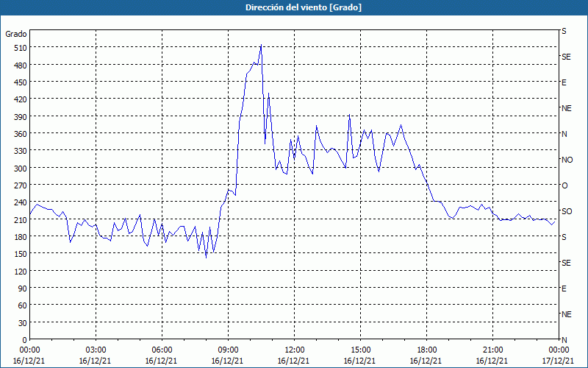Pick the 120 degree axis label
The image size is (588, 368).
pos(21,272)
